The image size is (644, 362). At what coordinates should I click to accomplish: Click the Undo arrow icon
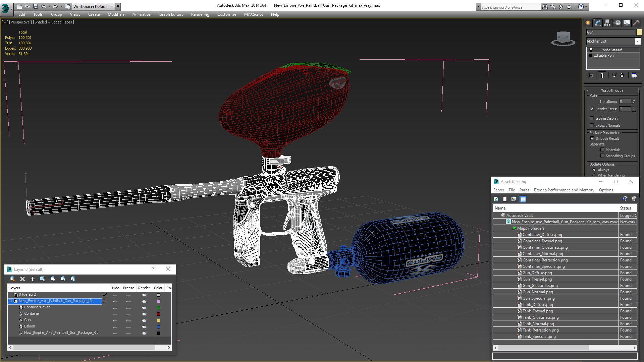tap(44, 6)
